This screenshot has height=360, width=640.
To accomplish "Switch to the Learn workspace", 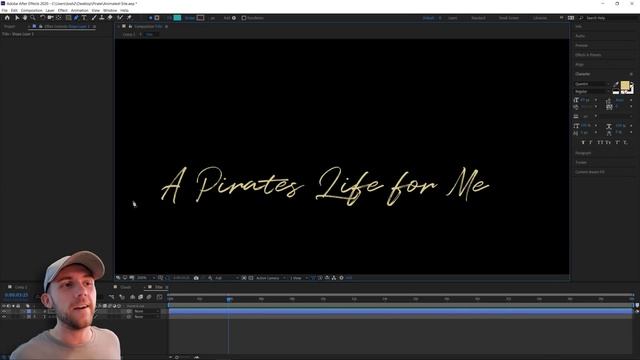I will point(453,18).
